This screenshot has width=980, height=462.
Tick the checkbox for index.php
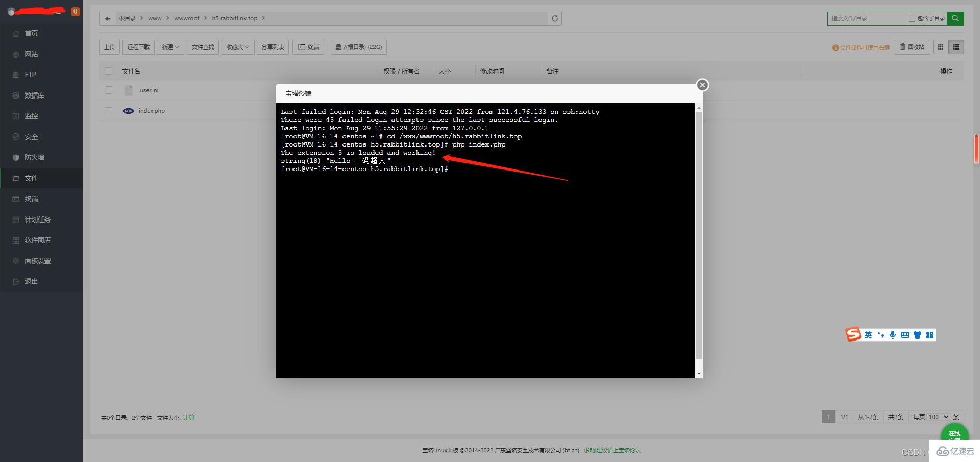(x=108, y=111)
